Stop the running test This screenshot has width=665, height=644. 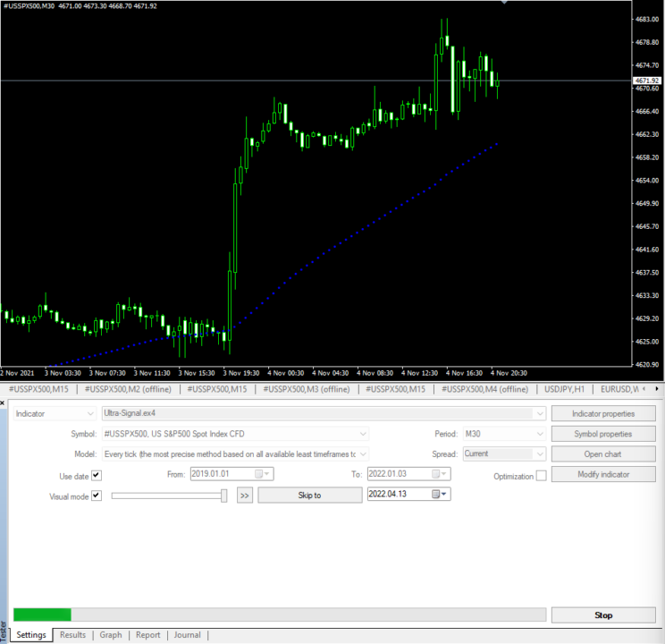coord(603,615)
